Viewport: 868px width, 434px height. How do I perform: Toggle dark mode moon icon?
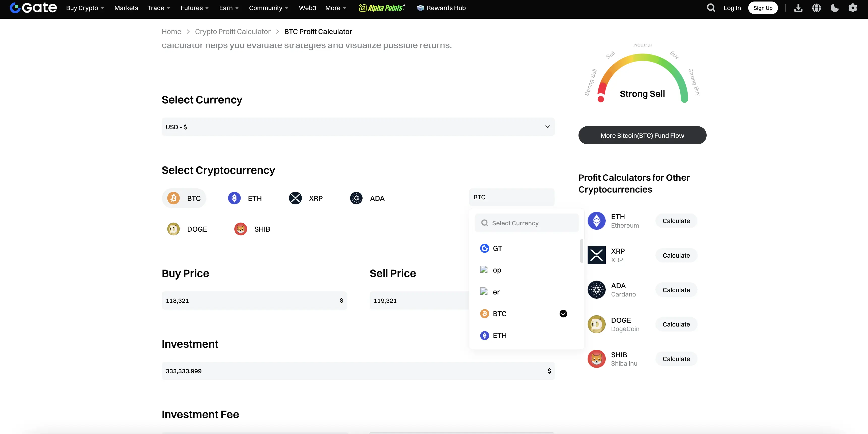tap(835, 8)
